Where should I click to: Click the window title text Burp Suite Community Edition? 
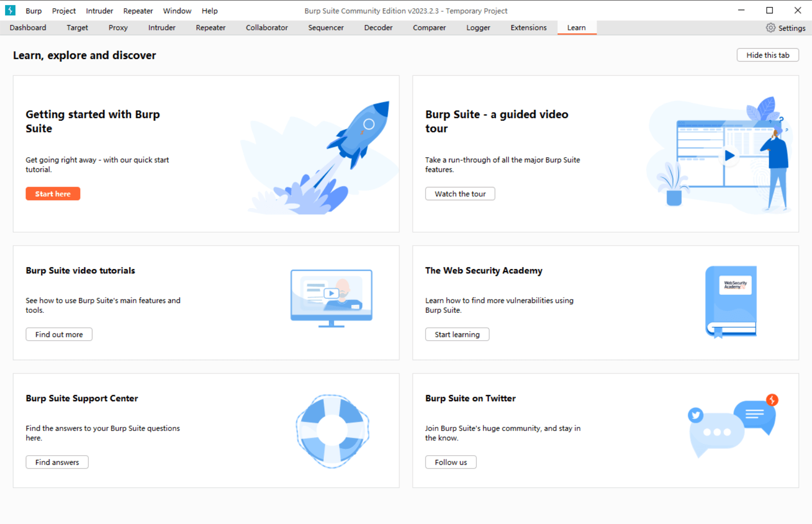(x=406, y=11)
